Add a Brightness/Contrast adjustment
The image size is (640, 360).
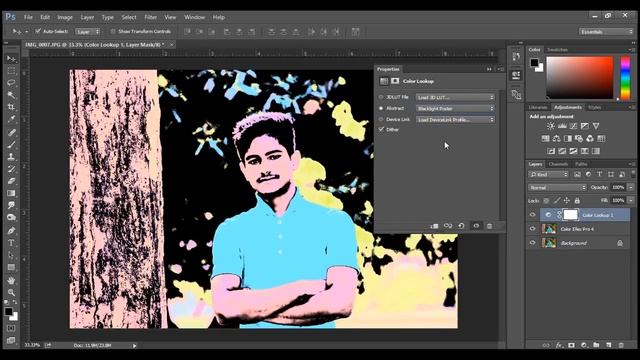point(551,126)
